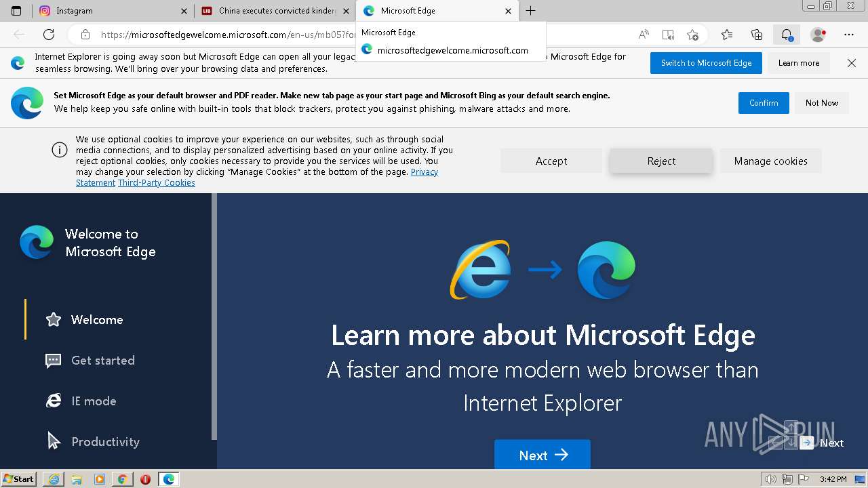Switch to the China executes convicted tab
This screenshot has width=868, height=488.
point(275,11)
